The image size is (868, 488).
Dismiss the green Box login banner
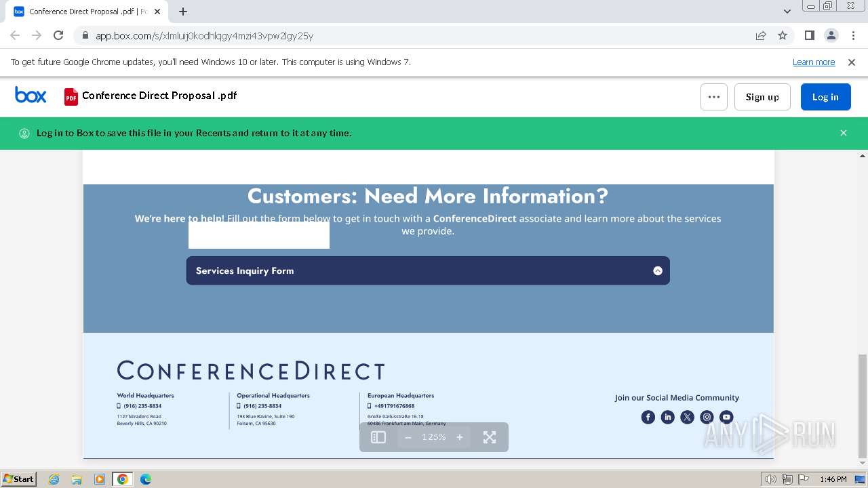844,133
